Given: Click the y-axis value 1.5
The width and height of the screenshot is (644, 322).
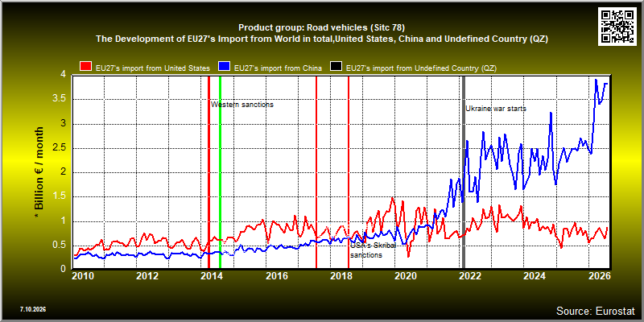Looking at the screenshot, I should point(60,196).
